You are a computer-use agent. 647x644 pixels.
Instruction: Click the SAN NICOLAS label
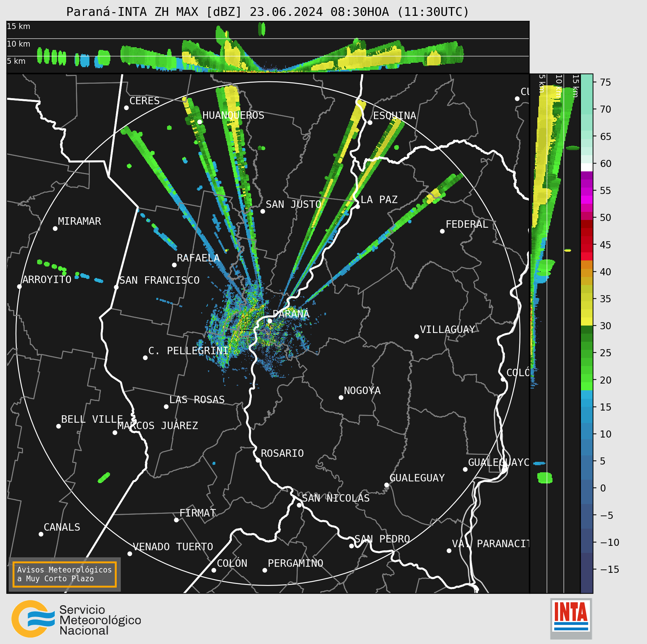(336, 498)
